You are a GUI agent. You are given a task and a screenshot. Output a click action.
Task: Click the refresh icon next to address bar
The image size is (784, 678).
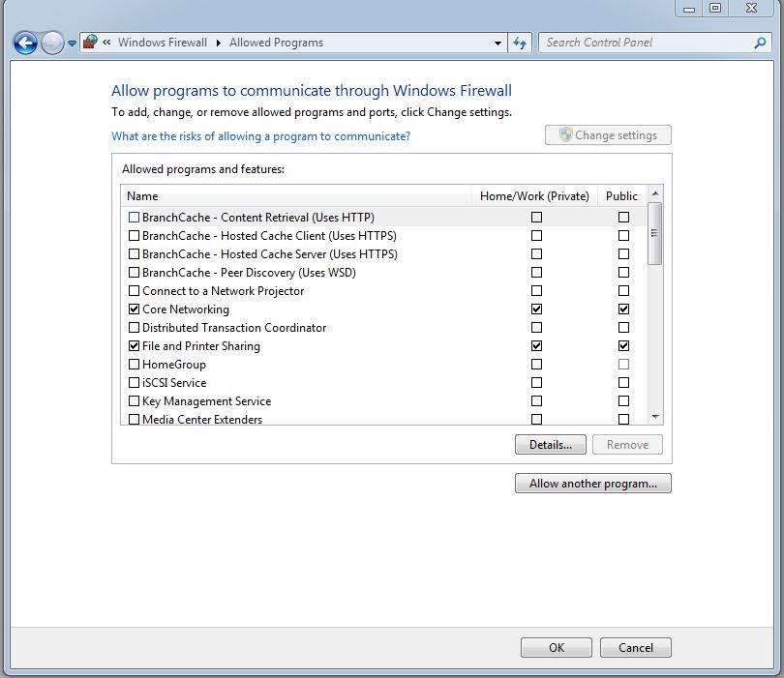pos(520,43)
